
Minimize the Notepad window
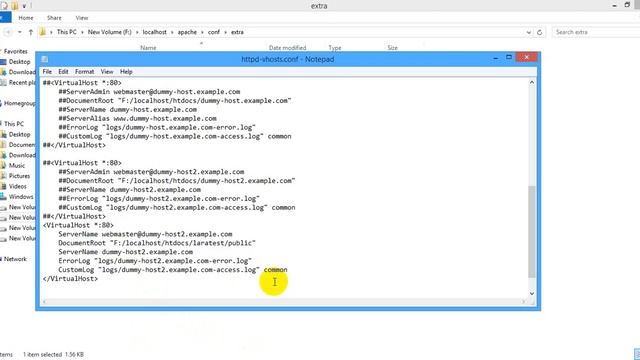click(x=496, y=58)
